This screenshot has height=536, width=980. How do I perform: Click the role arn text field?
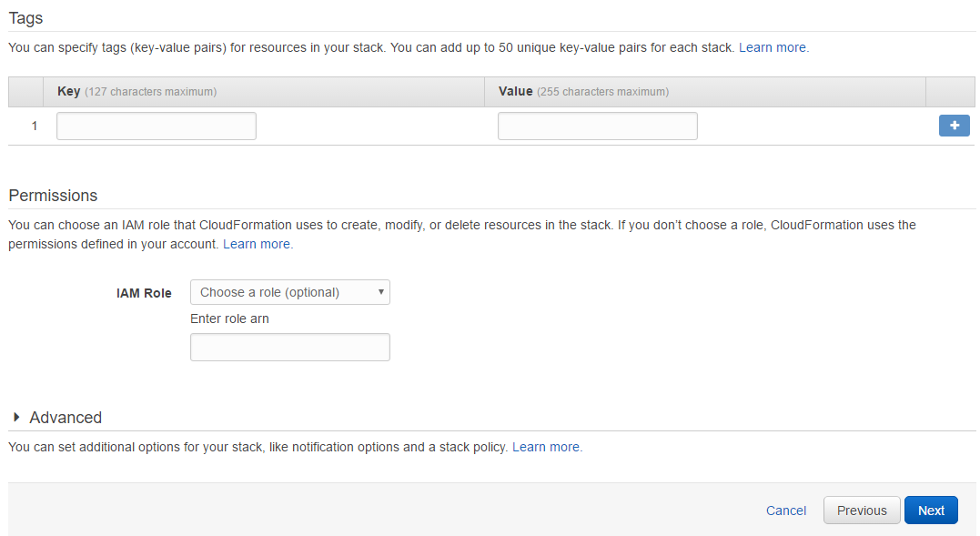click(290, 348)
